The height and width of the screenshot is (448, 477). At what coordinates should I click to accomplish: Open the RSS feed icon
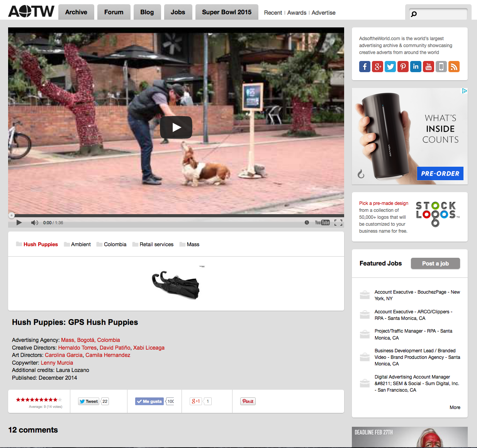tap(454, 67)
